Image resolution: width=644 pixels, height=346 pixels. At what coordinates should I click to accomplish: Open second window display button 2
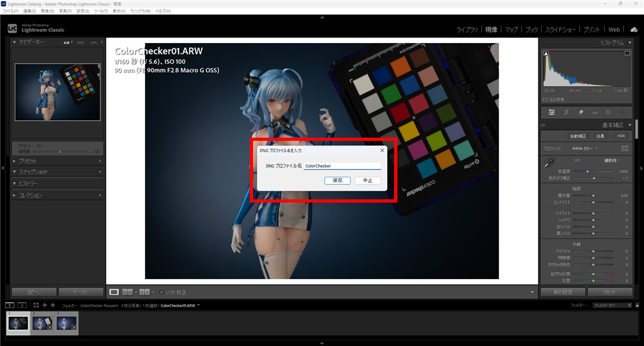pos(22,305)
